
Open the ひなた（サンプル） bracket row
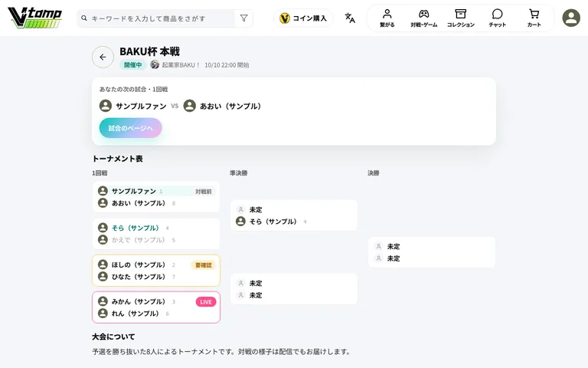point(155,277)
